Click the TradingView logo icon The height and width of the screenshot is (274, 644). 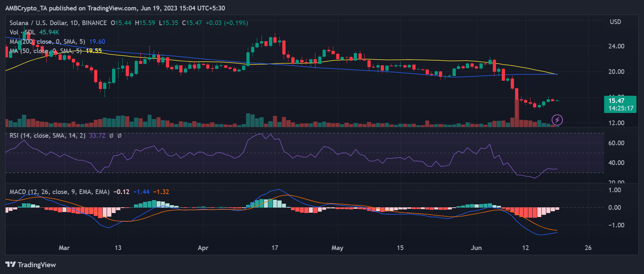[x=10, y=265]
